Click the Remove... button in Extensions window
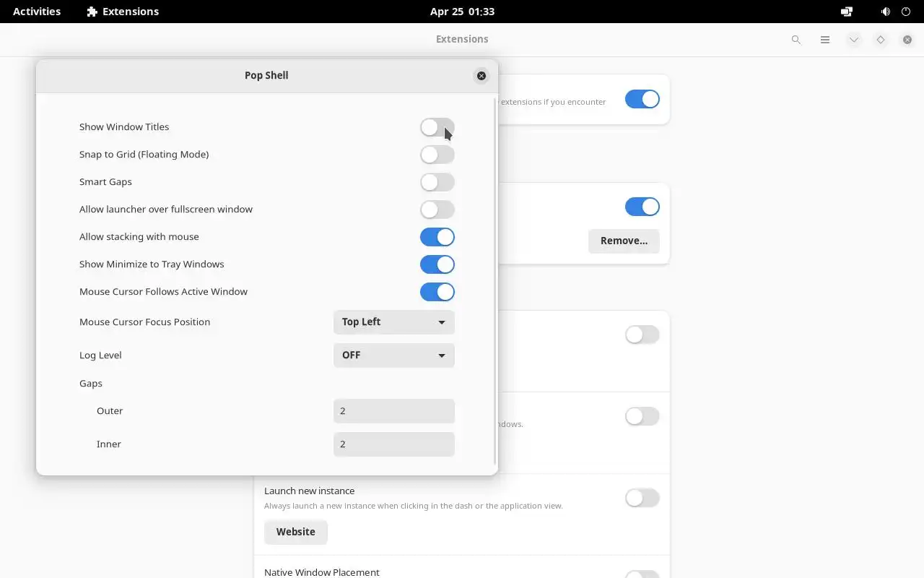The height and width of the screenshot is (578, 924). tap(624, 241)
